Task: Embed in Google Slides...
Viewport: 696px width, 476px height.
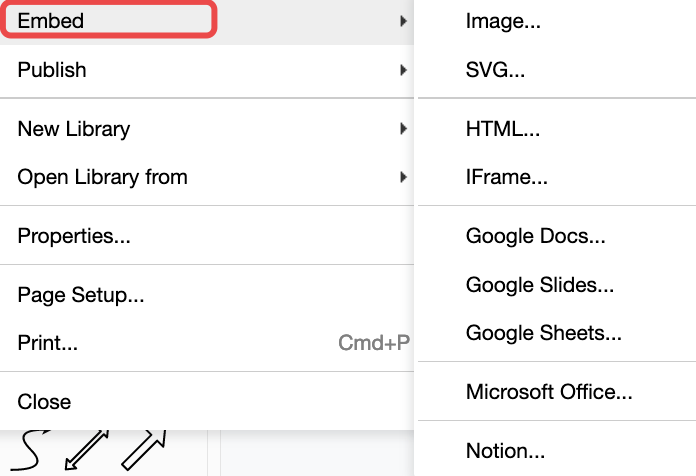Action: coord(539,285)
